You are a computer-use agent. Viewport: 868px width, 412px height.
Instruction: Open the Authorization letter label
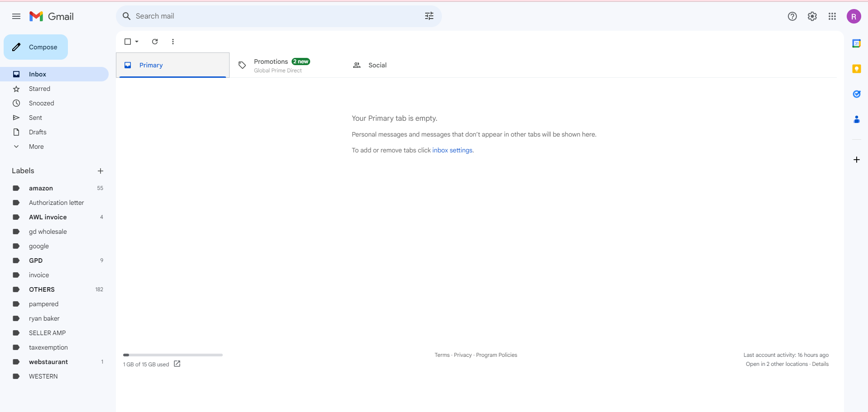pyautogui.click(x=54, y=203)
